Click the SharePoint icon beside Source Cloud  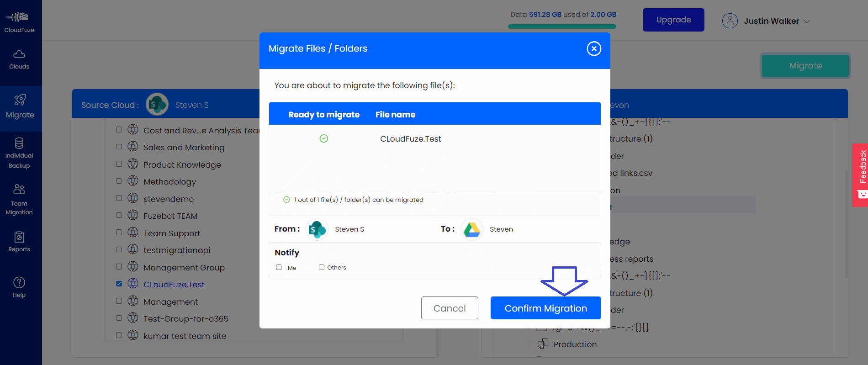[157, 105]
